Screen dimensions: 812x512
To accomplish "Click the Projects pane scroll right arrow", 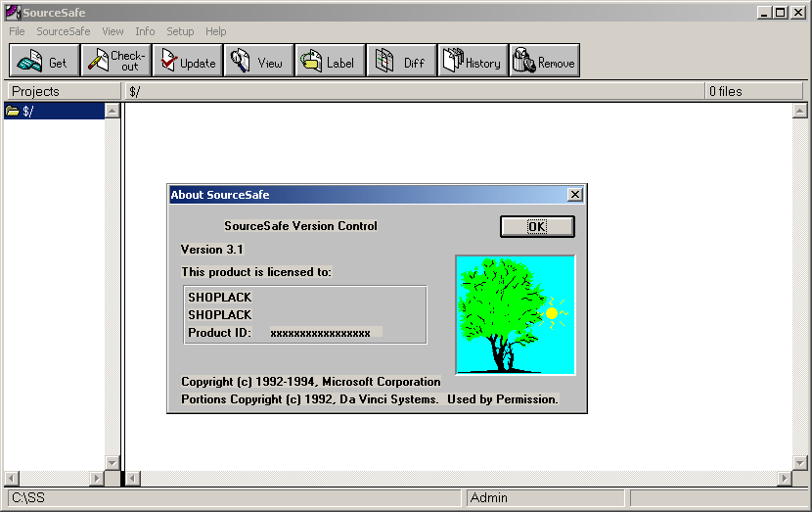I will [x=96, y=479].
